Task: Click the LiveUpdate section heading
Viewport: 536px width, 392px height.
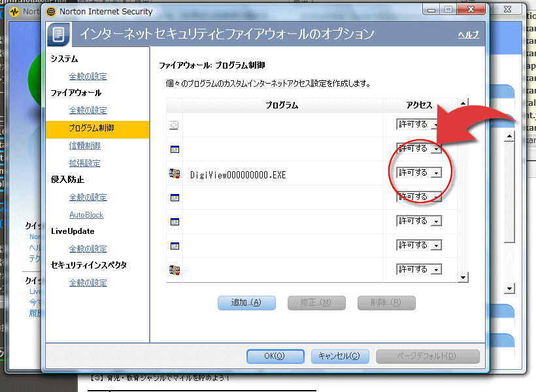Action: (73, 231)
